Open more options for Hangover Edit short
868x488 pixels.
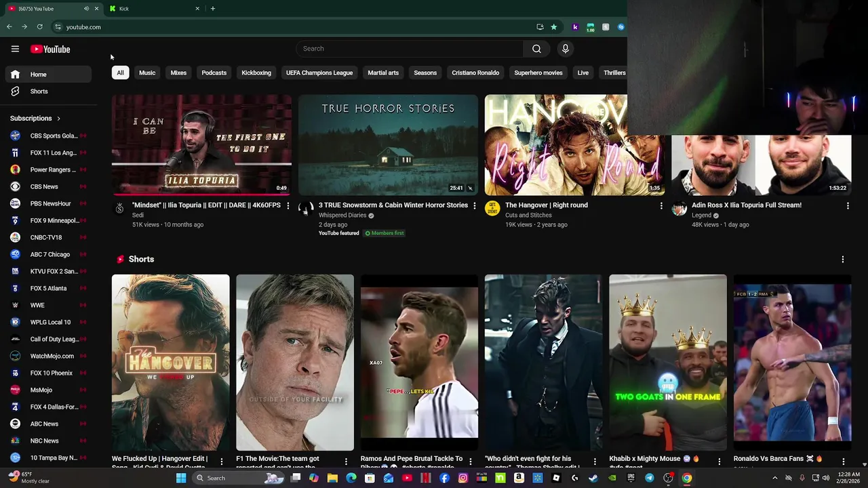(222, 462)
